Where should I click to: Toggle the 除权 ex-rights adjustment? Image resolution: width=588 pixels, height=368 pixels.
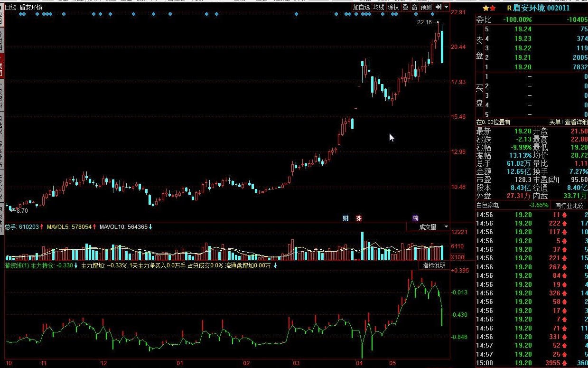point(393,7)
